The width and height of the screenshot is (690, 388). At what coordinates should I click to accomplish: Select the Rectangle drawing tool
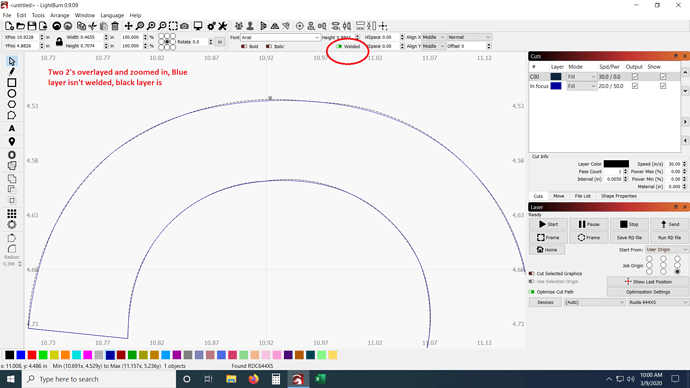pyautogui.click(x=12, y=83)
